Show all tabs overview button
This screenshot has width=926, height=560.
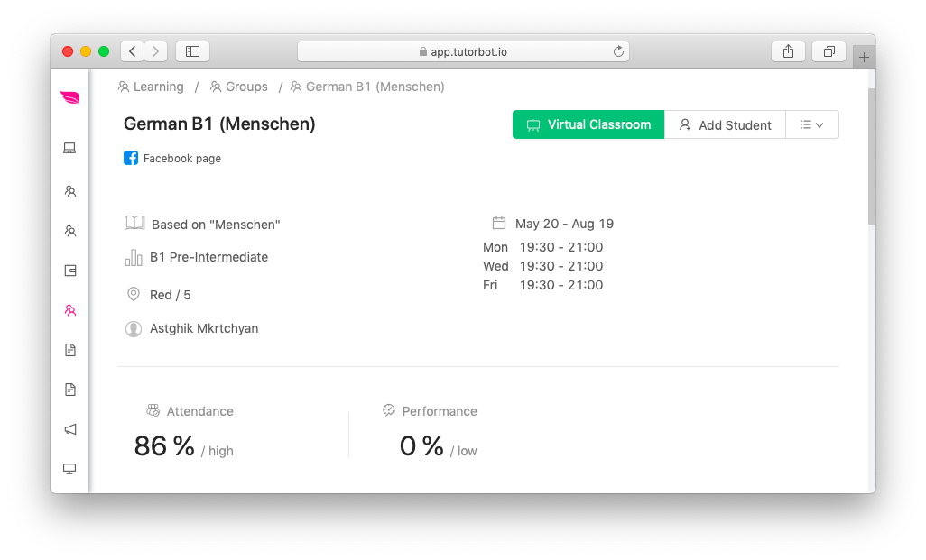click(829, 51)
